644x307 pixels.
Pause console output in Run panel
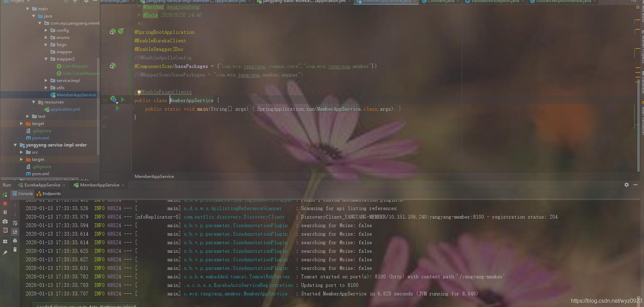pos(5,212)
